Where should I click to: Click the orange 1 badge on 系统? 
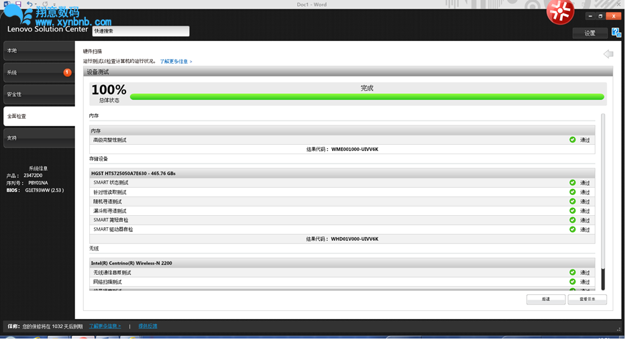[x=67, y=72]
